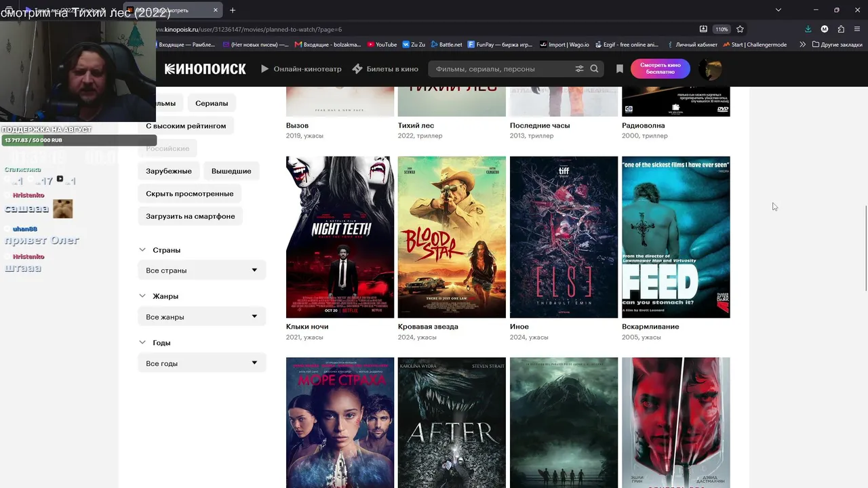Click the Else poster

click(x=564, y=237)
